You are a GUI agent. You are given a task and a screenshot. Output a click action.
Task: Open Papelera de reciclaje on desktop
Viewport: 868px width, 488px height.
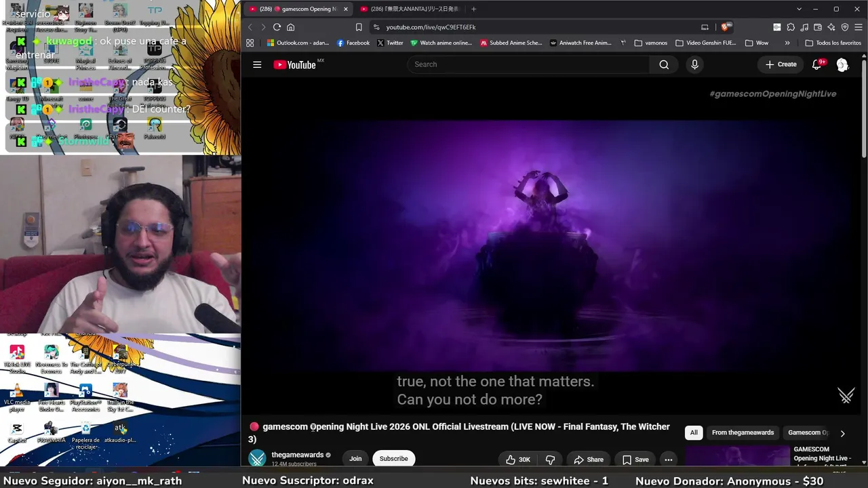85,434
